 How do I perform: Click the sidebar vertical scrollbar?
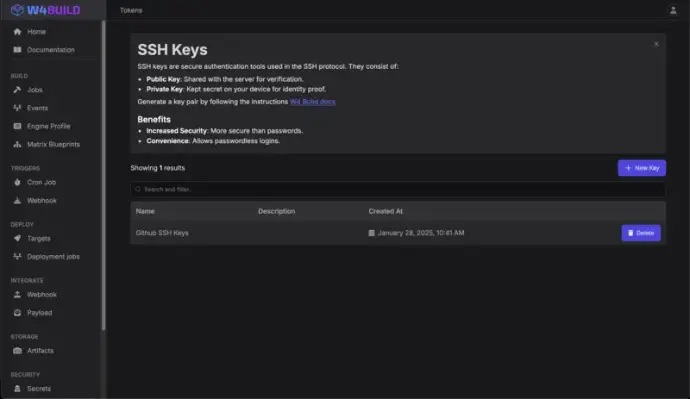pyautogui.click(x=103, y=176)
